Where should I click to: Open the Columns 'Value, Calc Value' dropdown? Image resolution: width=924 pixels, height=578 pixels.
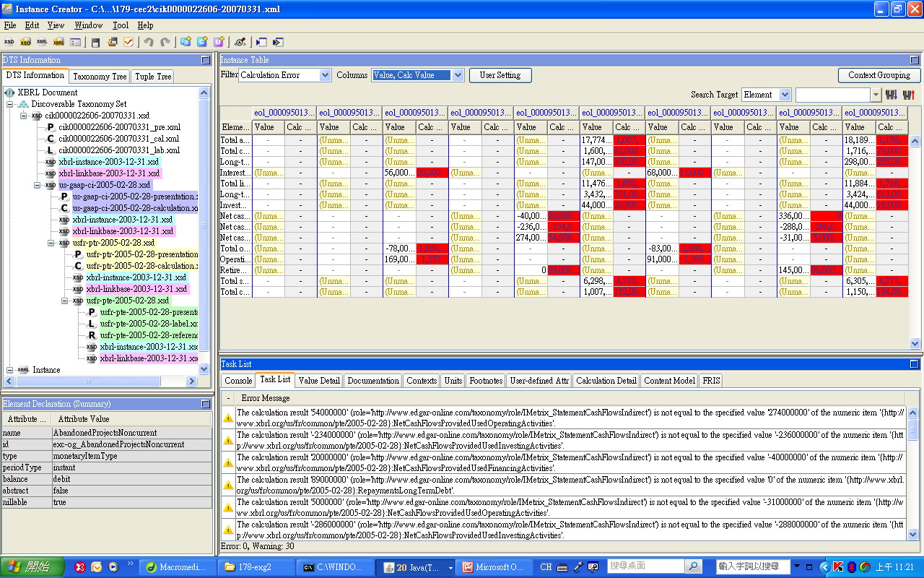(458, 75)
